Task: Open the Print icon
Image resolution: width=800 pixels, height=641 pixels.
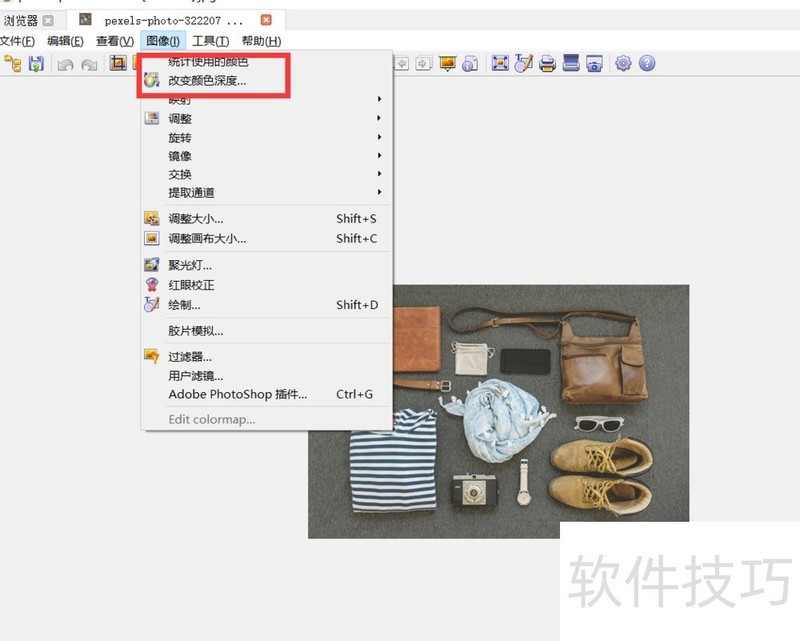Action: (549, 64)
